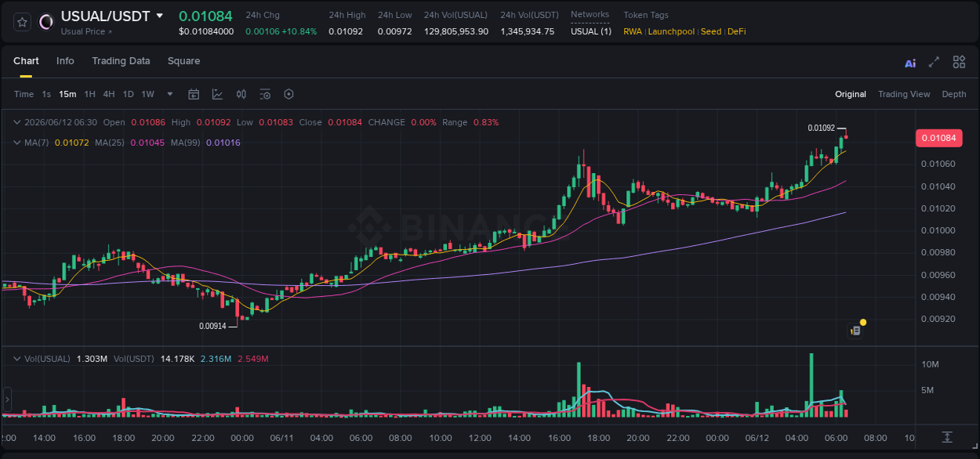Click the RWA token tag
Image resolution: width=980 pixels, height=459 pixels.
(x=633, y=31)
